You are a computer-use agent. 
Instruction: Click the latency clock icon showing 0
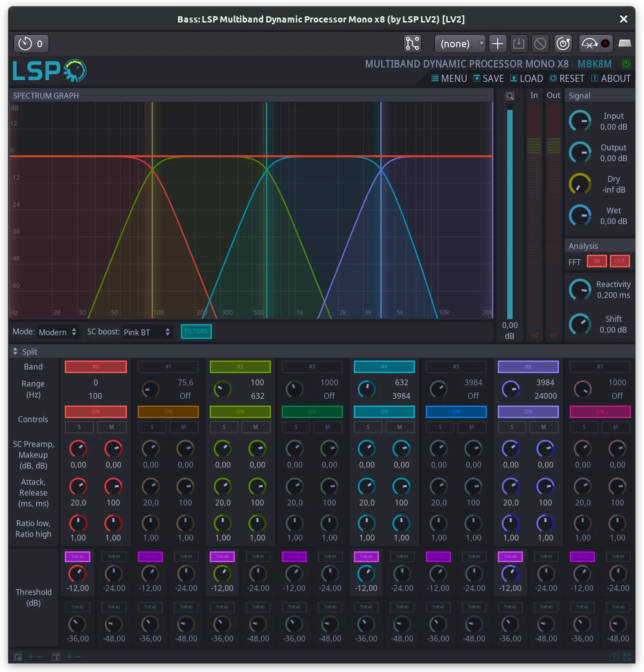click(x=31, y=44)
